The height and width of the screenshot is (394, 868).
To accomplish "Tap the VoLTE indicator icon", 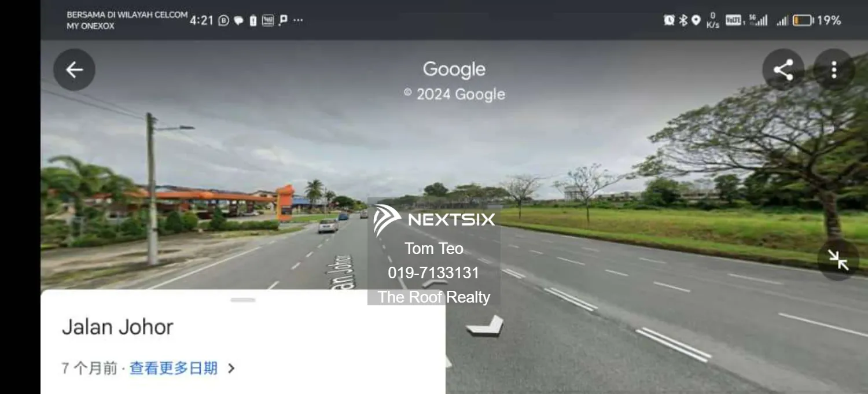I will pyautogui.click(x=733, y=20).
